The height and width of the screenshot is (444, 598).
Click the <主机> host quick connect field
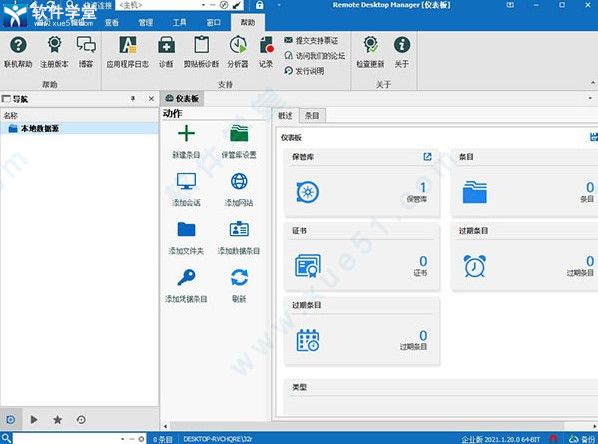tap(158, 5)
